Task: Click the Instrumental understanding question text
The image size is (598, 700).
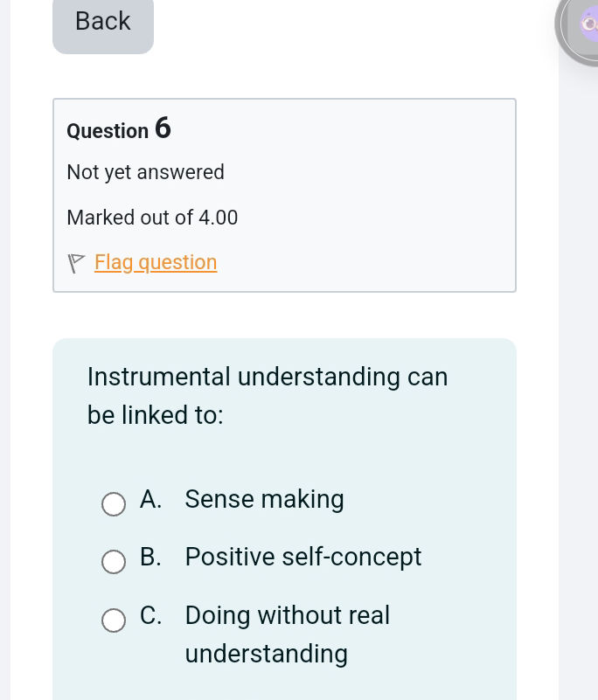Action: [x=268, y=395]
